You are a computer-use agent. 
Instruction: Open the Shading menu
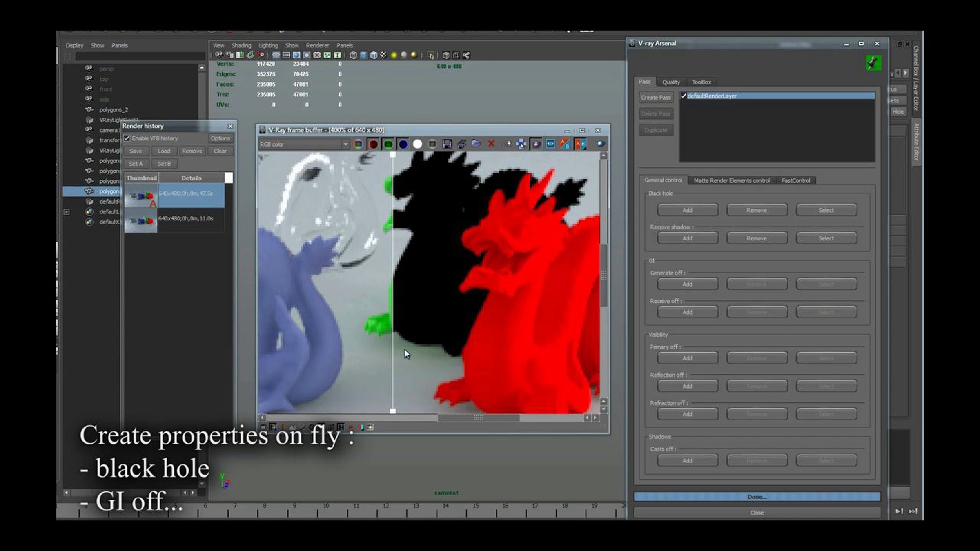pyautogui.click(x=241, y=45)
